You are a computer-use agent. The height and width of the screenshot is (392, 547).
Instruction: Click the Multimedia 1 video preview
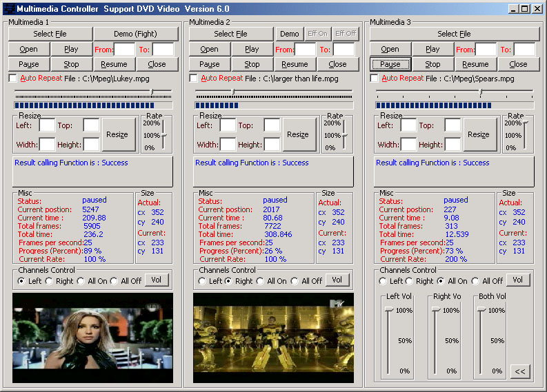93,338
